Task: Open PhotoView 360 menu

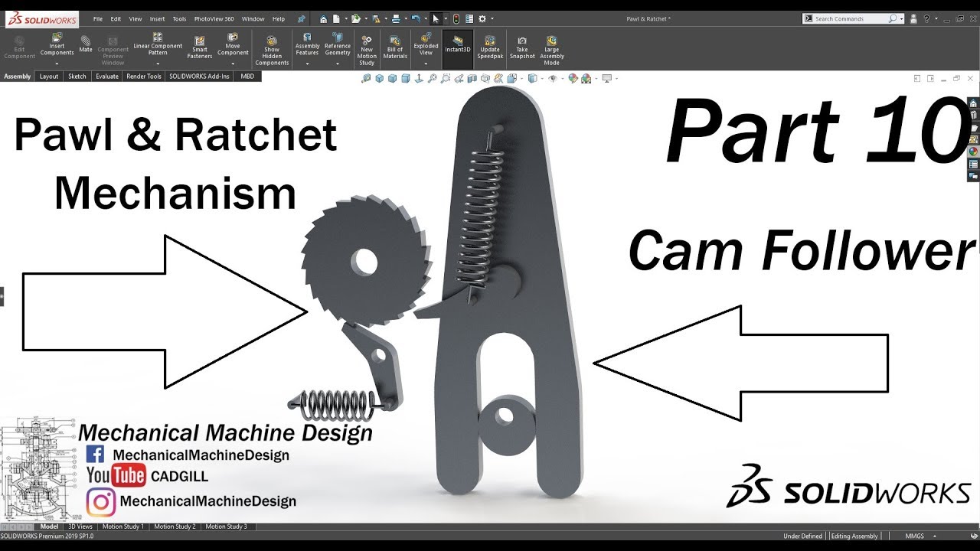Action: pos(214,18)
